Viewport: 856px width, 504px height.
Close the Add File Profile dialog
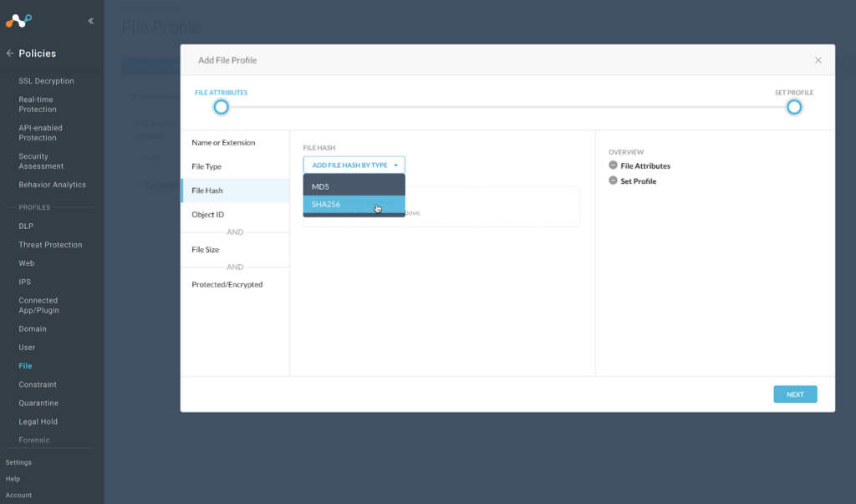[818, 60]
